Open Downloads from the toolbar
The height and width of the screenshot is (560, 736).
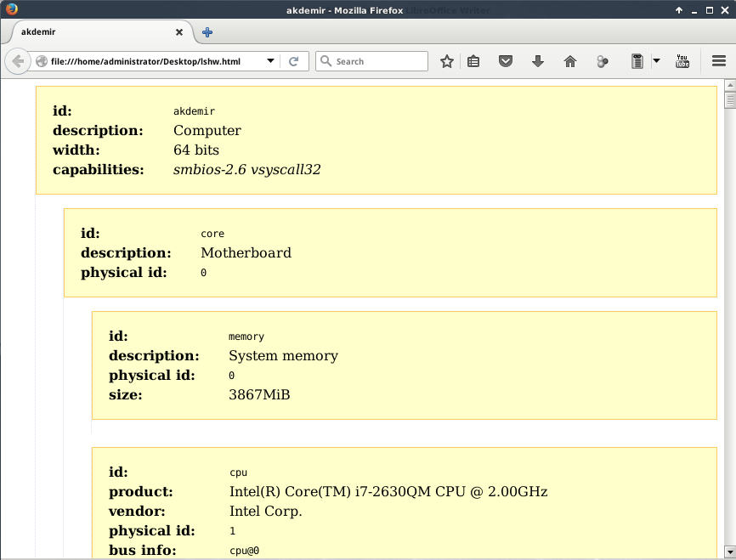[x=538, y=61]
